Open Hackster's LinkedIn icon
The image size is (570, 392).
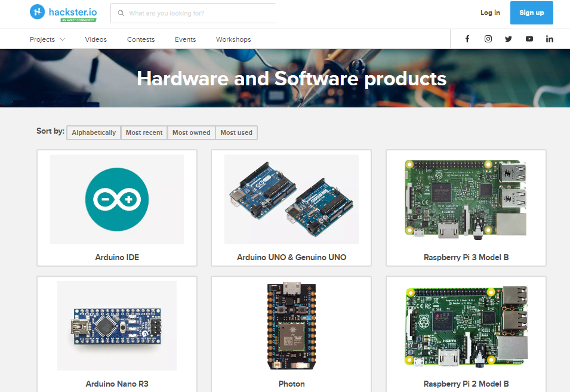[x=550, y=39]
